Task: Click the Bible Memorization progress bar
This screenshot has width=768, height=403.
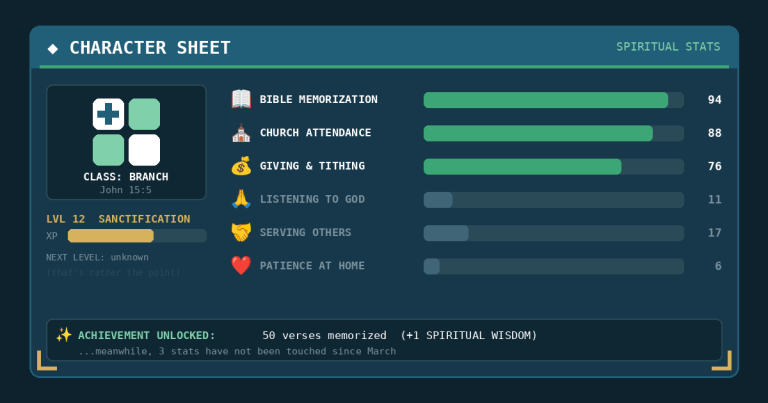Action: coord(553,100)
